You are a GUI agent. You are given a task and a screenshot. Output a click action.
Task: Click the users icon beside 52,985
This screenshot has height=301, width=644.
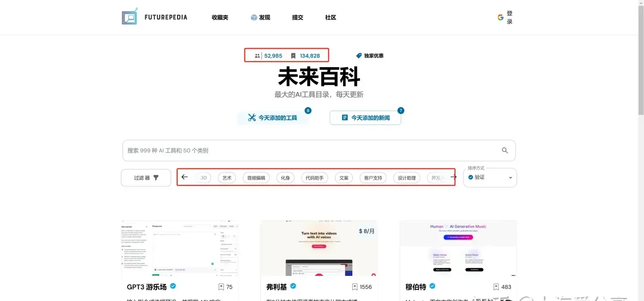pyautogui.click(x=257, y=56)
